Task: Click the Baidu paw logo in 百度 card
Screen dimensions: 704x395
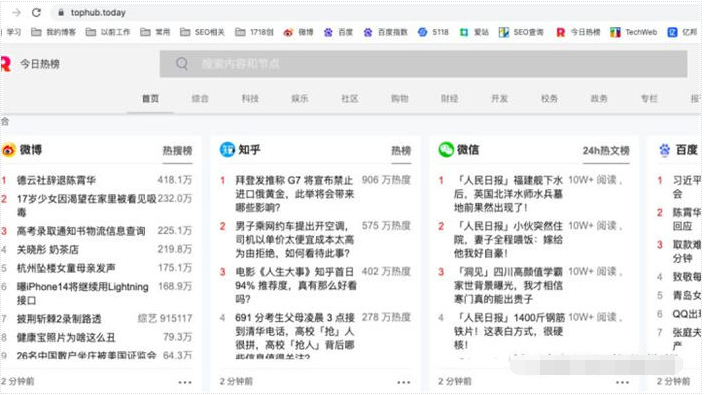Action: click(664, 150)
